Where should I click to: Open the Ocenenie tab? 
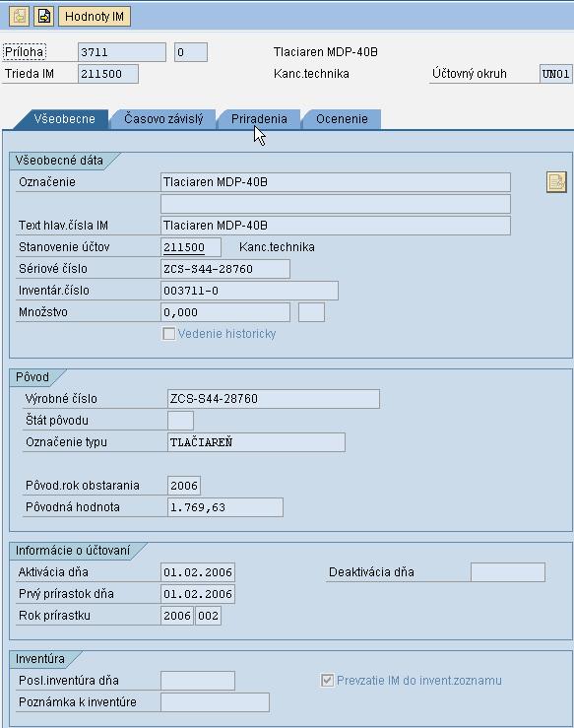click(x=342, y=119)
